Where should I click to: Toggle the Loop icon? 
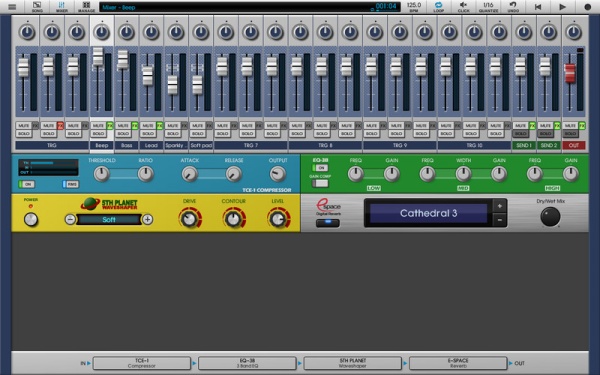439,7
